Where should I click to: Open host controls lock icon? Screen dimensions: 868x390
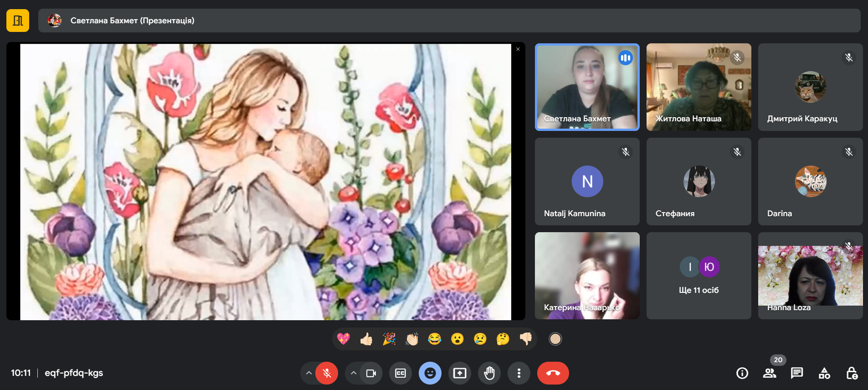click(x=852, y=373)
